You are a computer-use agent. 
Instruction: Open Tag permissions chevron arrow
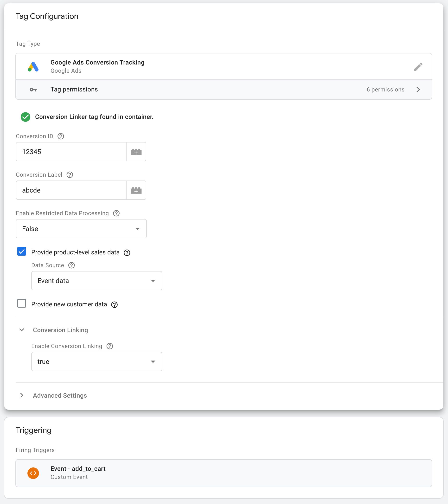point(418,90)
